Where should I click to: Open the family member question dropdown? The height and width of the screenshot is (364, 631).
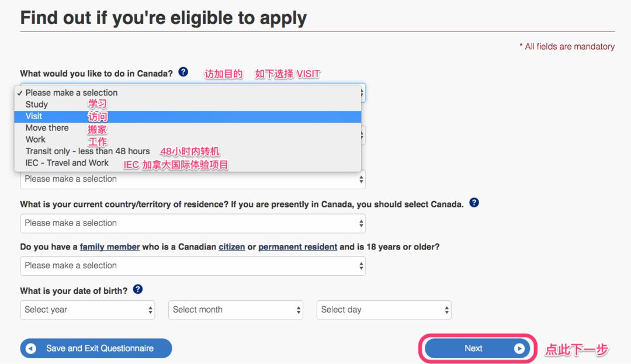[x=193, y=266]
